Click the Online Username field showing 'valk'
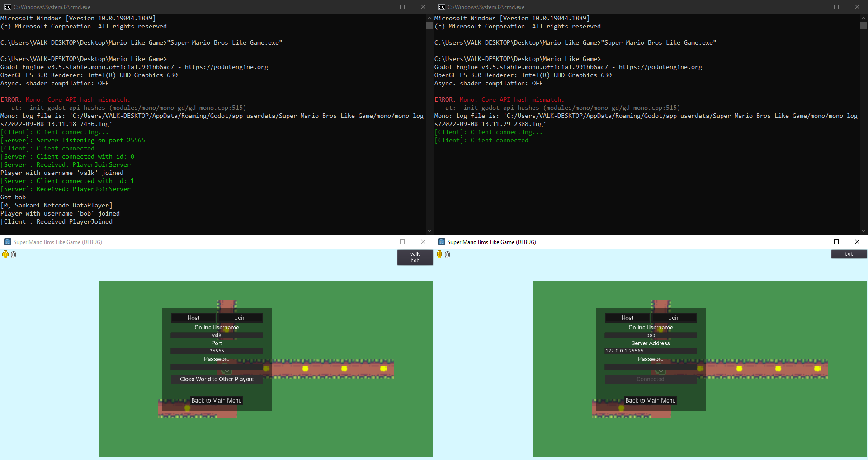Image resolution: width=868 pixels, height=460 pixels. pyautogui.click(x=217, y=335)
